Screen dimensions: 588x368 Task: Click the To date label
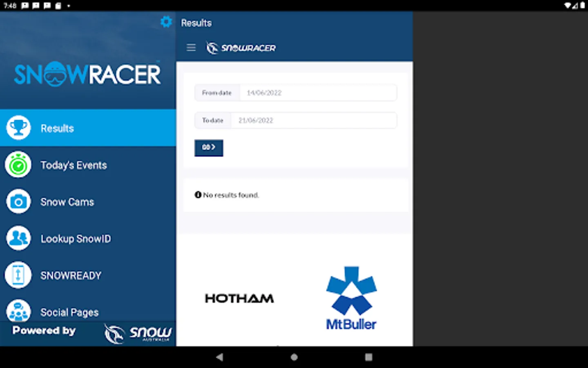(x=213, y=120)
